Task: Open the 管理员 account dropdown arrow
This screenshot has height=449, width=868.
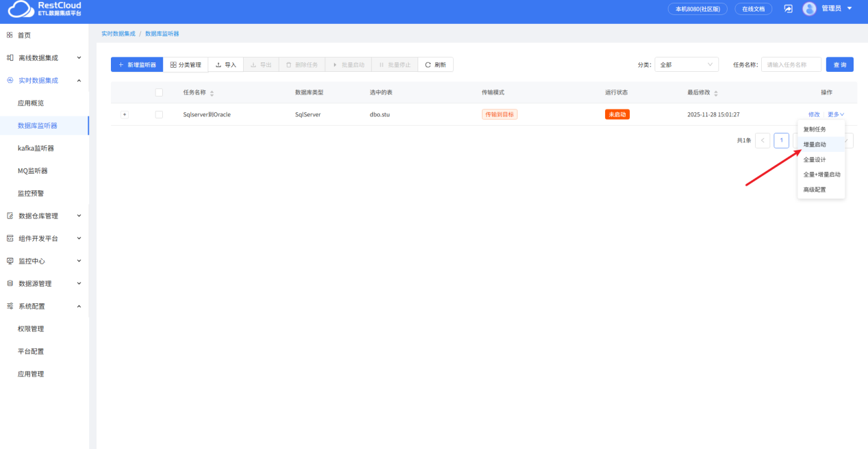Action: point(850,9)
